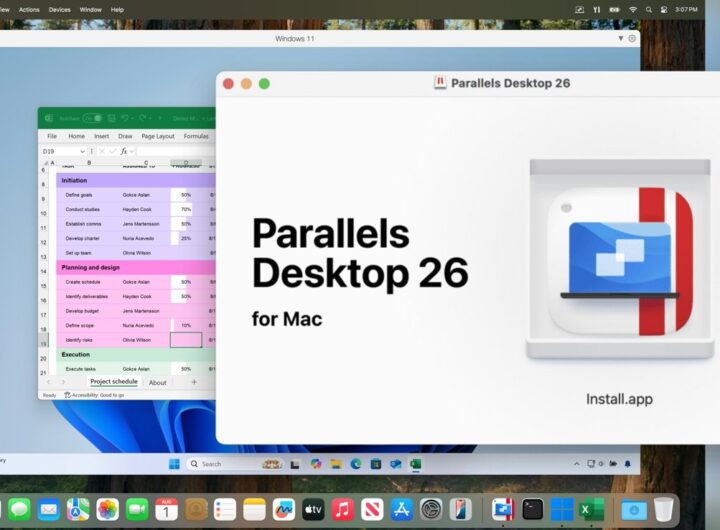Add a new sheet with plus button
The width and height of the screenshot is (720, 530).
click(194, 382)
